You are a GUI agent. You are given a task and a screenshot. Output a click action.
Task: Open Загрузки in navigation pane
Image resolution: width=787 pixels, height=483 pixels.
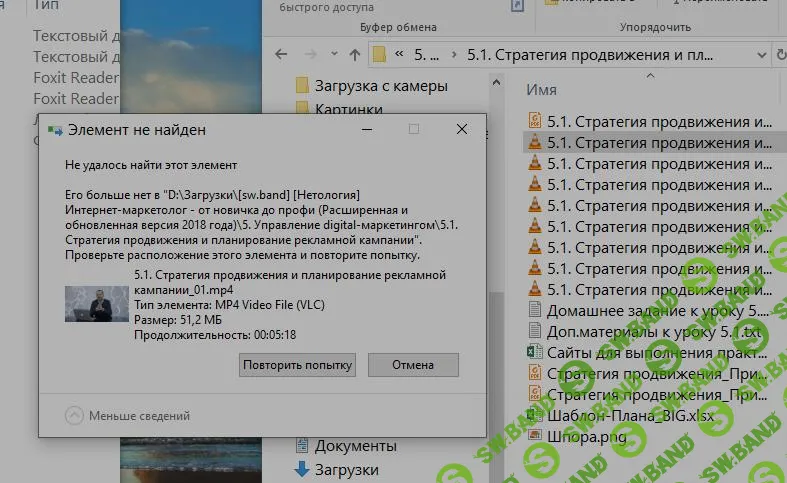pos(346,469)
